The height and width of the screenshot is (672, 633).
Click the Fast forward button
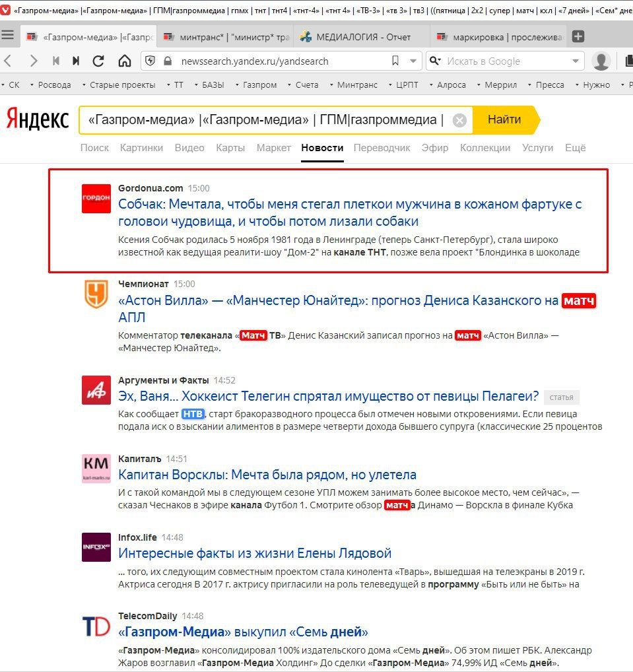pos(76,61)
